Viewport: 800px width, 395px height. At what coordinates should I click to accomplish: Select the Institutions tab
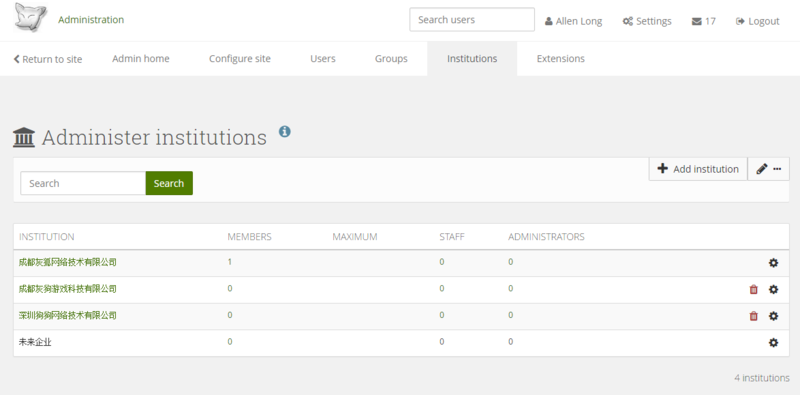point(472,59)
